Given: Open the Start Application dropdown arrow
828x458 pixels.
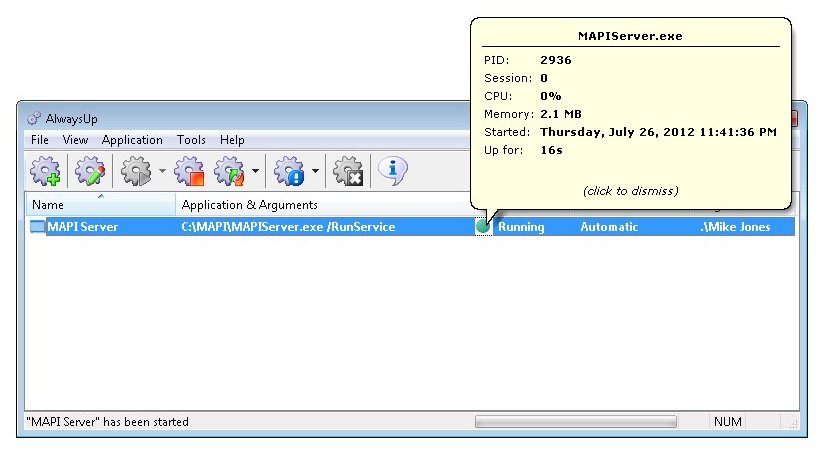Looking at the screenshot, I should [x=162, y=171].
